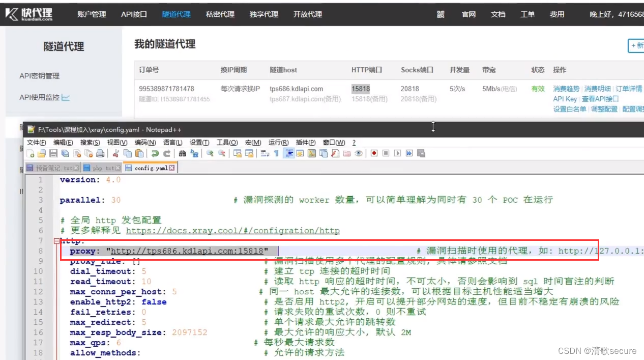Open the 语言(L) menu

point(172,143)
